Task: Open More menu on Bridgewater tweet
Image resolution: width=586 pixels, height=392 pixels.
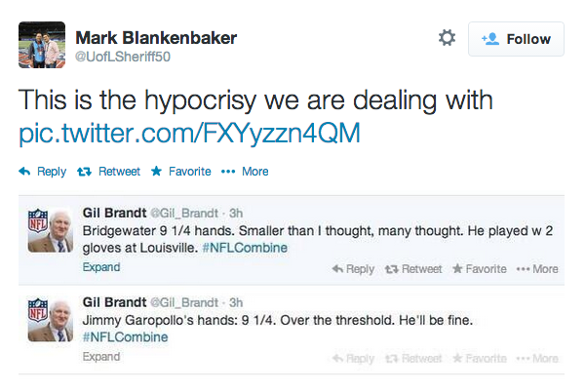Action: click(537, 269)
